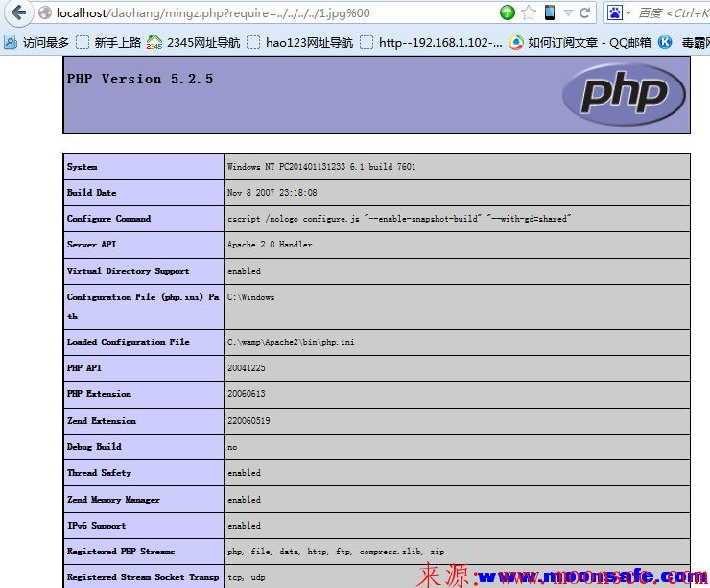Select the 'Apache 2.0 Handler' value
Screen dimensions: 710x588
coord(270,245)
